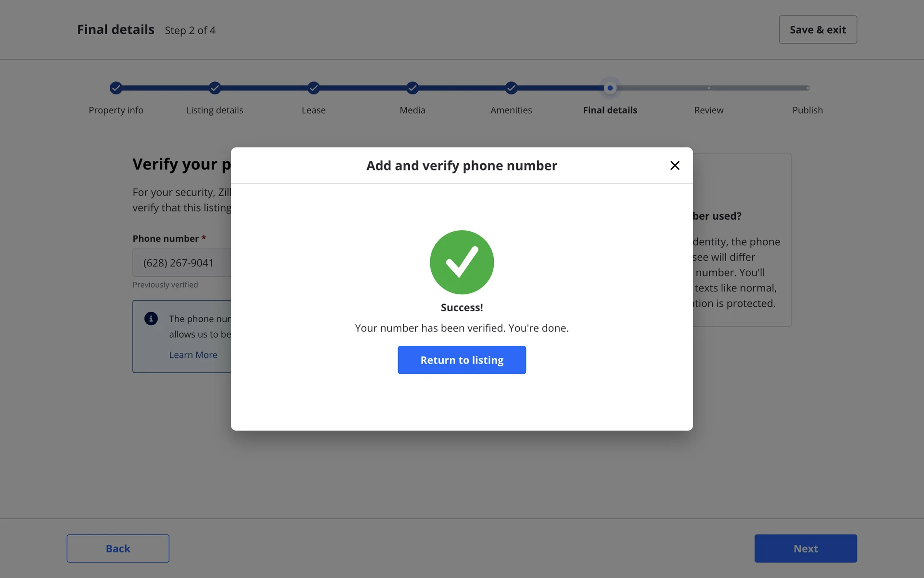Select the Review step label
The height and width of the screenshot is (578, 924).
(x=709, y=110)
